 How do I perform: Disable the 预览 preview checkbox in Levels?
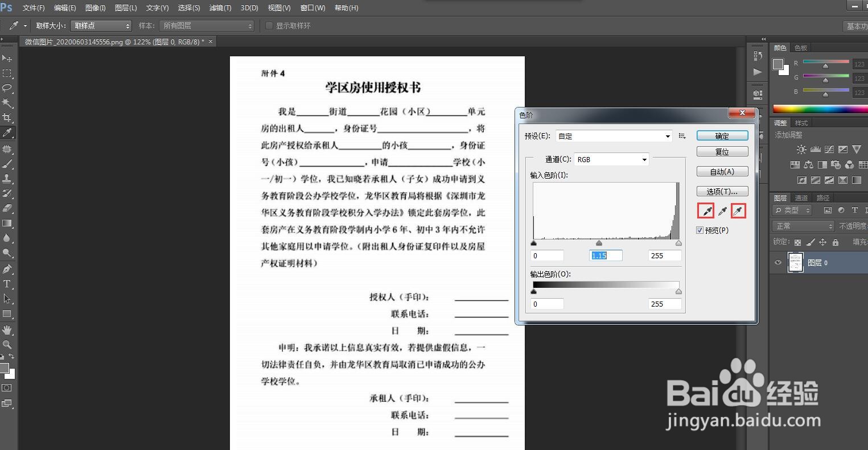700,230
